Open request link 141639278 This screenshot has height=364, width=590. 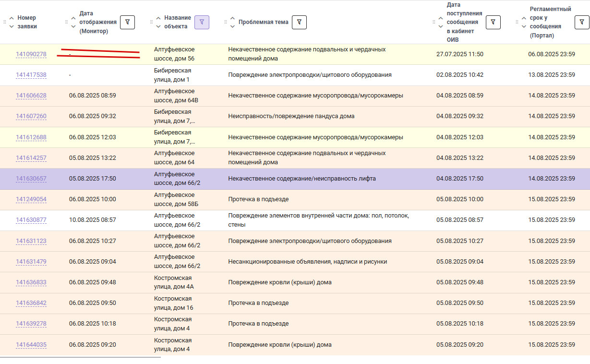coord(31,324)
